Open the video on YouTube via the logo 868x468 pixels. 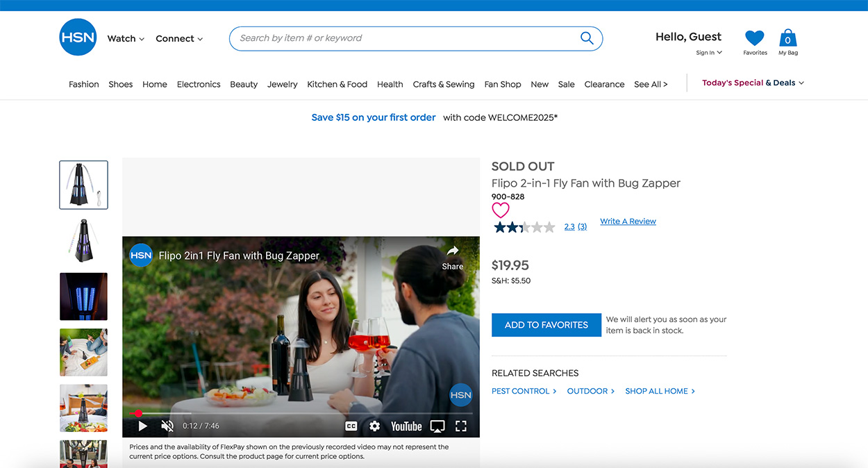[x=406, y=426]
